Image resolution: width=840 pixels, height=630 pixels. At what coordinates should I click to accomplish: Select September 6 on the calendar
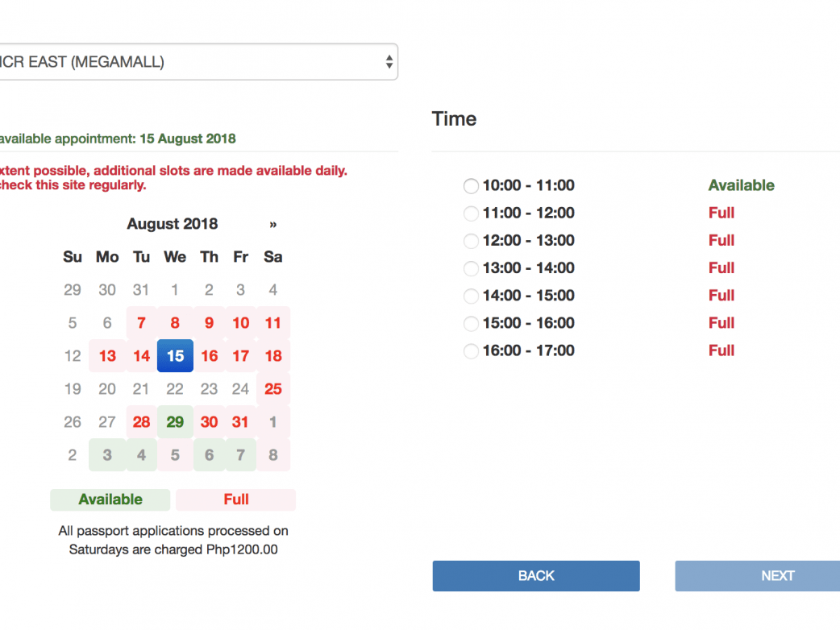[x=209, y=455]
